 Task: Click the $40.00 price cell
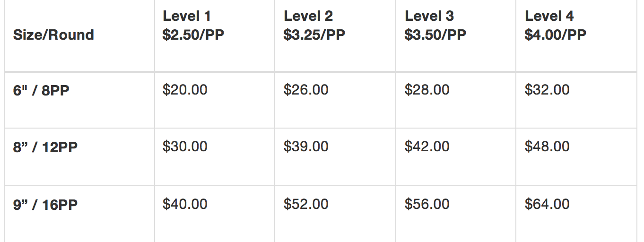point(185,204)
